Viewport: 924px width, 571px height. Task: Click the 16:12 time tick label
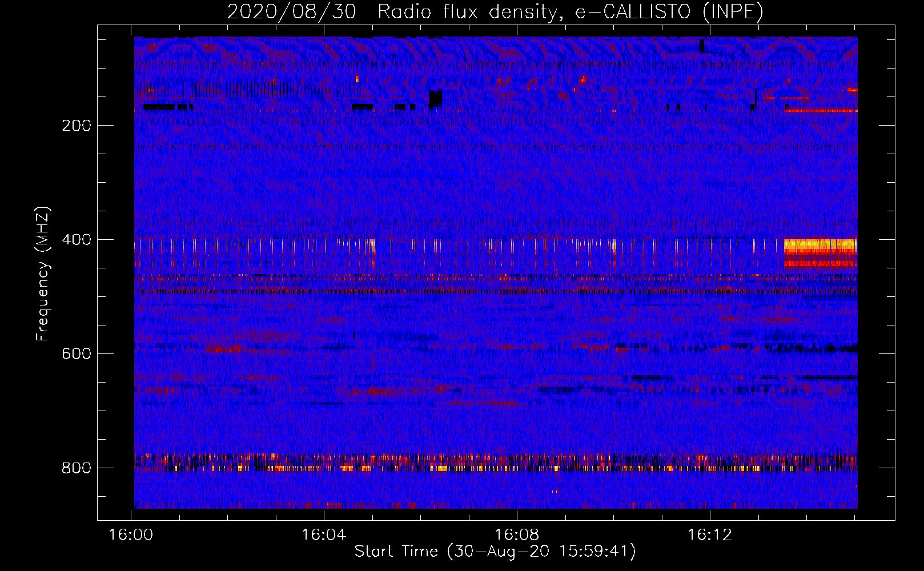tap(710, 535)
